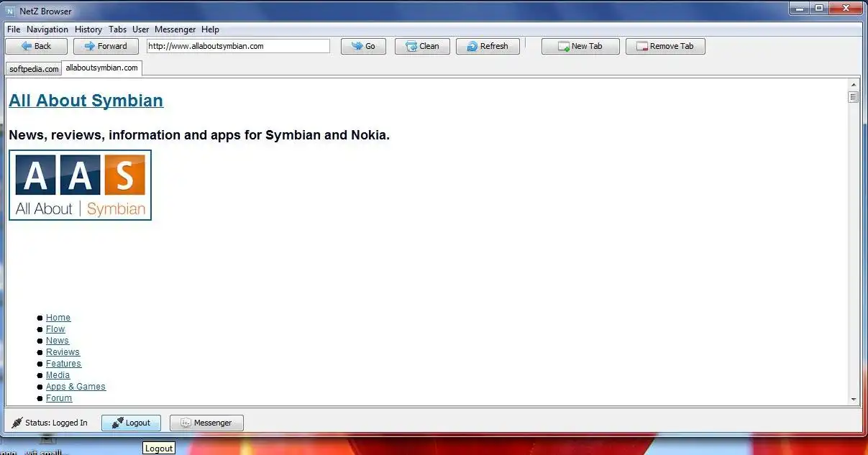Open the Tabs menu

click(x=118, y=29)
